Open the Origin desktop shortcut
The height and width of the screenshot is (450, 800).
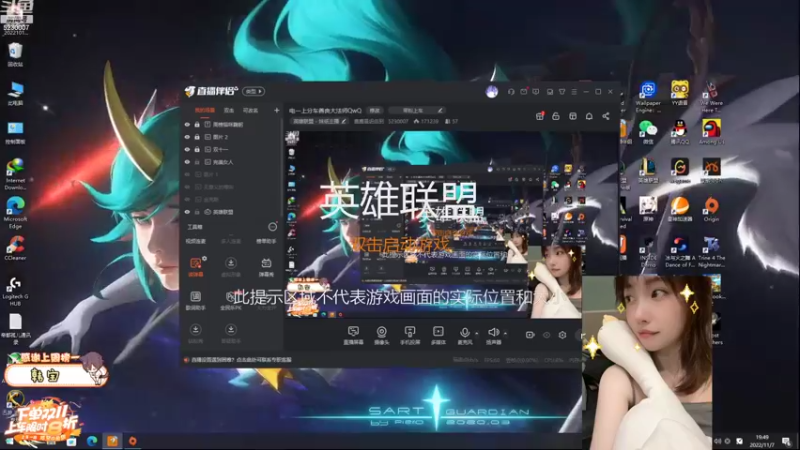[711, 209]
